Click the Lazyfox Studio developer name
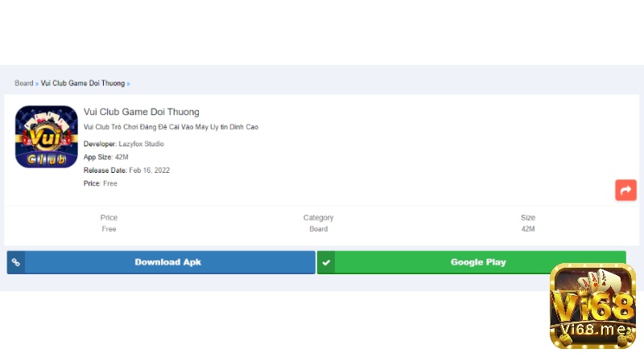The image size is (644, 357). (x=142, y=144)
